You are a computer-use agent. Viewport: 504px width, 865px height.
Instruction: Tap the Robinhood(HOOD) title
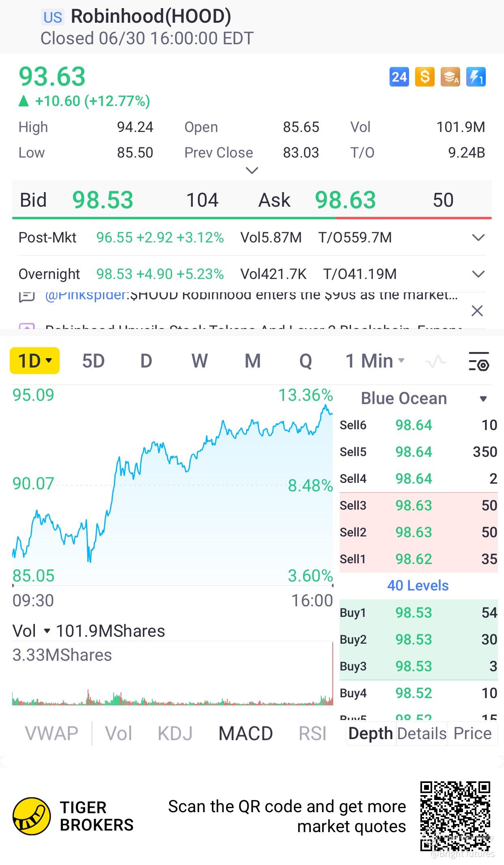click(x=151, y=17)
